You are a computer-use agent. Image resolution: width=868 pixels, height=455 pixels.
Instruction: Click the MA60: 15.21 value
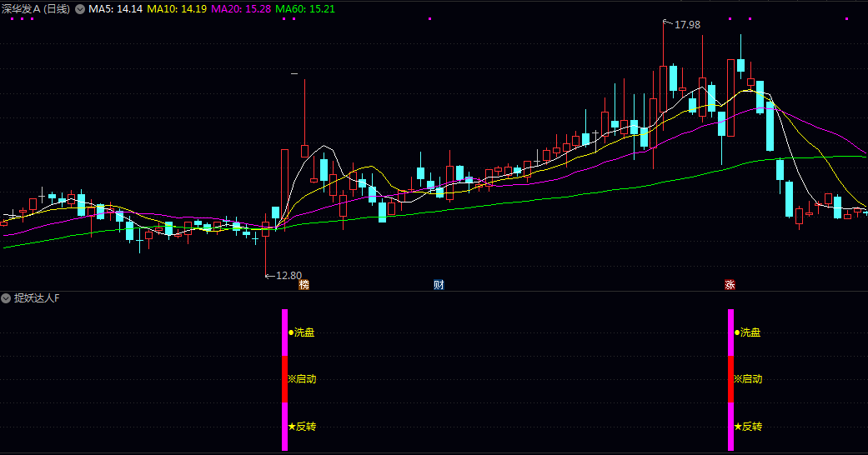point(305,9)
